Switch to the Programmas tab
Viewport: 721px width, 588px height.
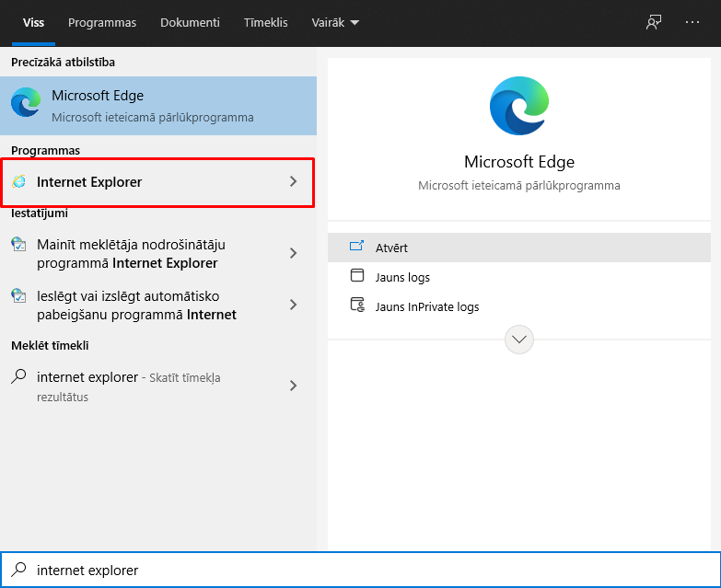click(102, 22)
